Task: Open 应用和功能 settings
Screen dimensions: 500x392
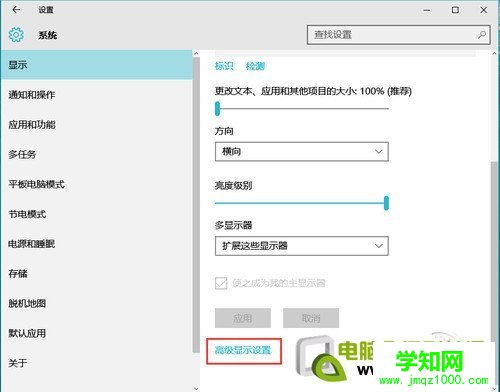Action: click(x=97, y=124)
